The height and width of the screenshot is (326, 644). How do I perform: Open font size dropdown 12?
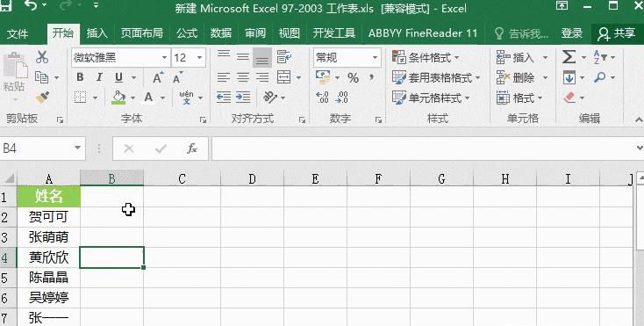tap(200, 57)
